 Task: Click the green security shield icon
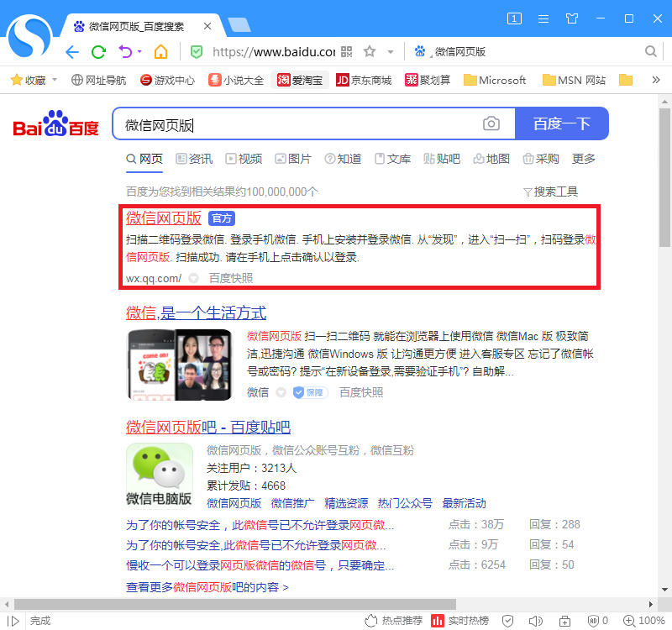coord(197,52)
